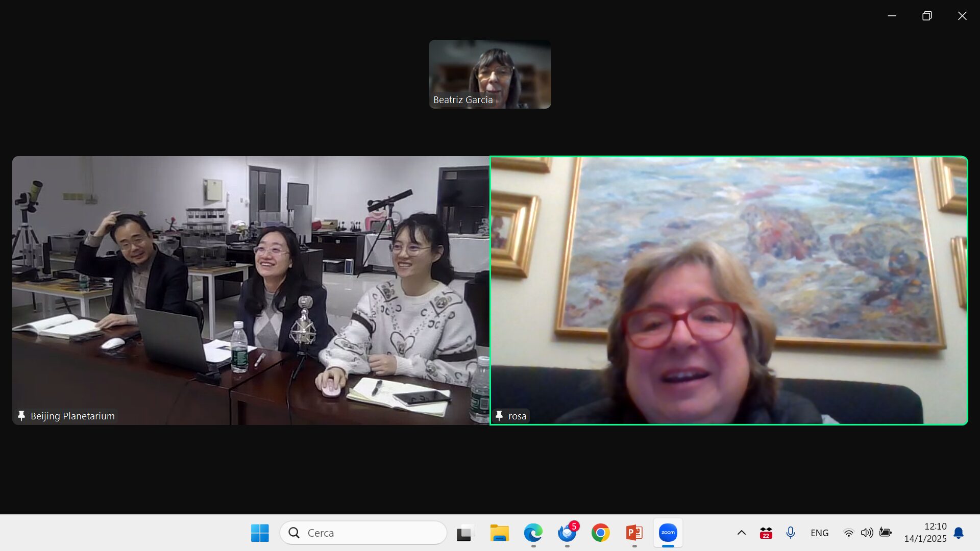Select Beatriz Garcia video thumbnail
The height and width of the screenshot is (551, 980).
pyautogui.click(x=490, y=74)
